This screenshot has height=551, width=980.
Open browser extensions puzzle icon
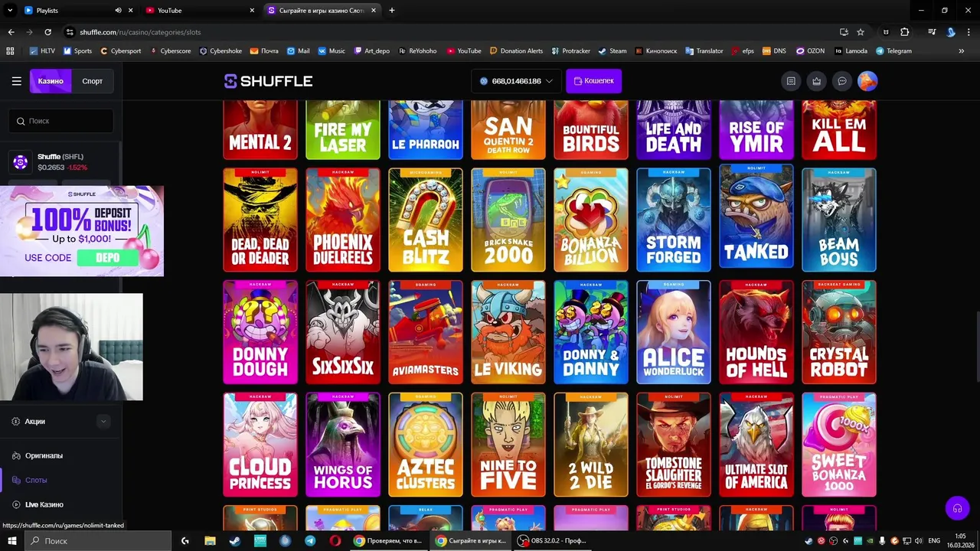click(x=905, y=32)
